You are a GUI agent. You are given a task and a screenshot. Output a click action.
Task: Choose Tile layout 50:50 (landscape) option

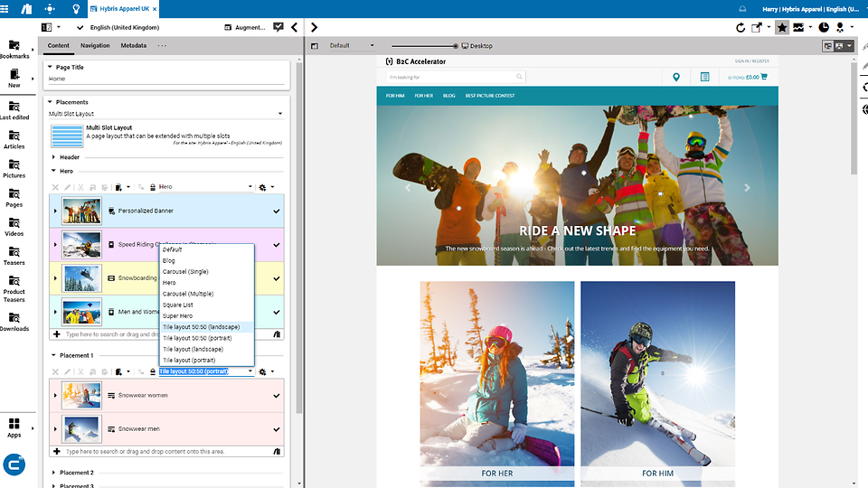207,327
